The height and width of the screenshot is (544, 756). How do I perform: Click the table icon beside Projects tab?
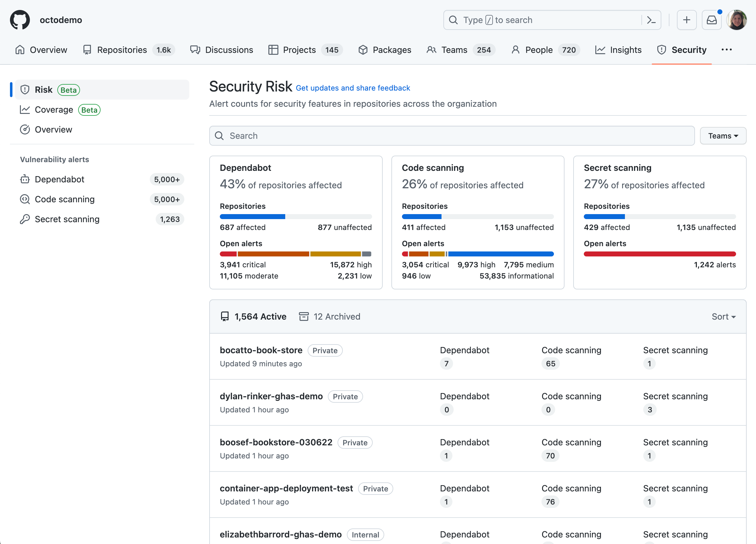click(273, 49)
